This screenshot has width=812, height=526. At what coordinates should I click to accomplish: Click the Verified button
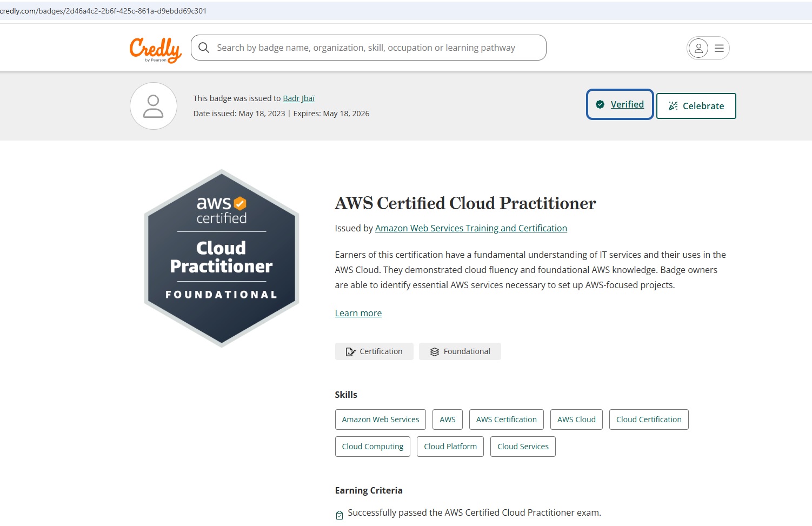tap(620, 104)
